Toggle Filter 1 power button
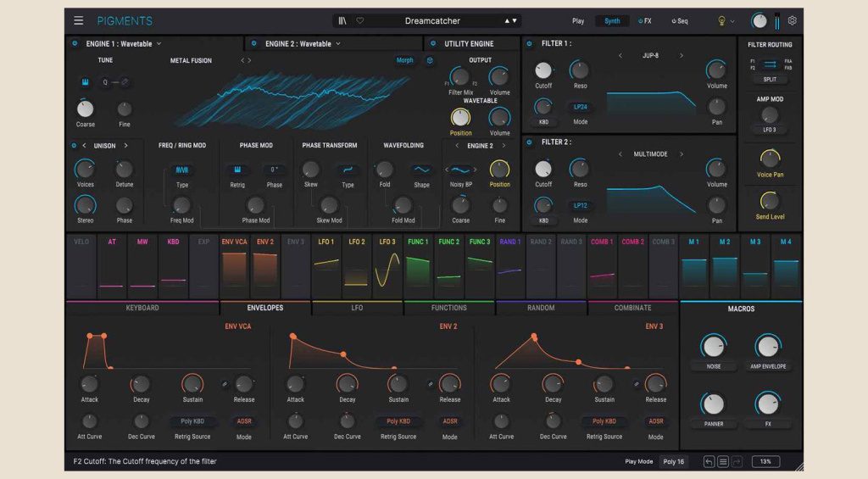Screen dimensions: 868x479 (x=529, y=43)
